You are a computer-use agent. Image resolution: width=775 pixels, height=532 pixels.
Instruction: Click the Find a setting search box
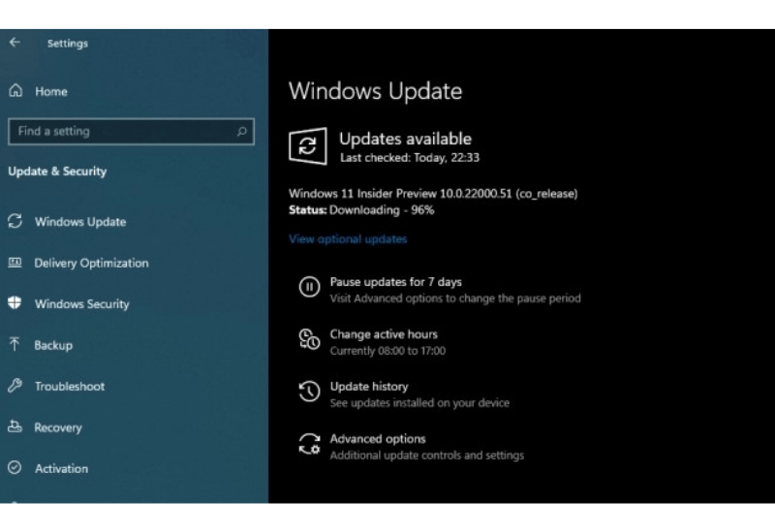point(121,132)
